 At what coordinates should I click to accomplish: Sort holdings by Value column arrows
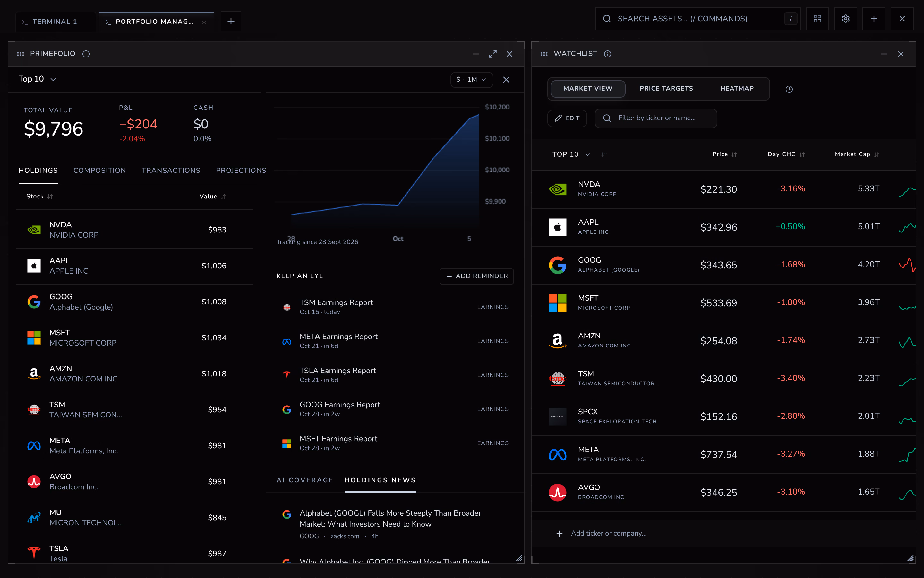(x=223, y=197)
